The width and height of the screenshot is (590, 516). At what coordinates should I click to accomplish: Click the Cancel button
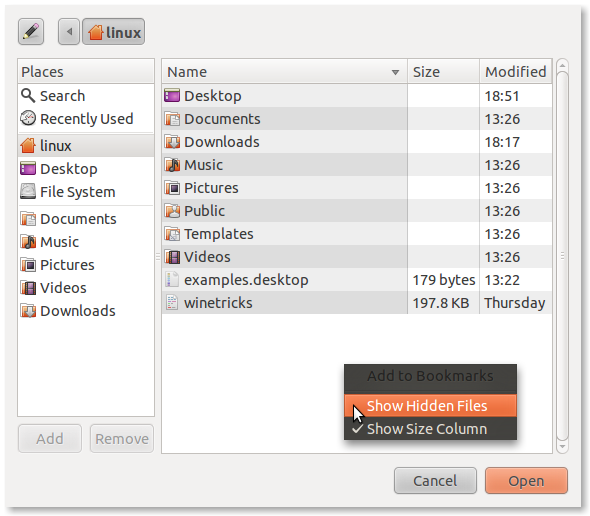[435, 481]
